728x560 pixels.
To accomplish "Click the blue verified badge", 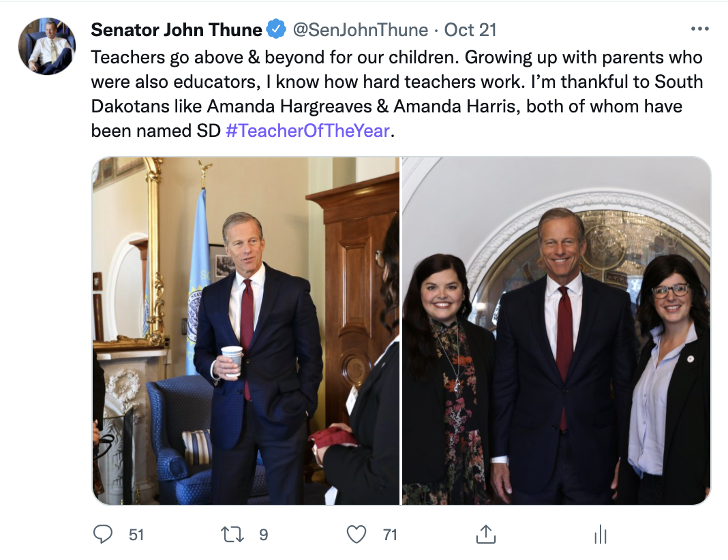I will [x=276, y=29].
